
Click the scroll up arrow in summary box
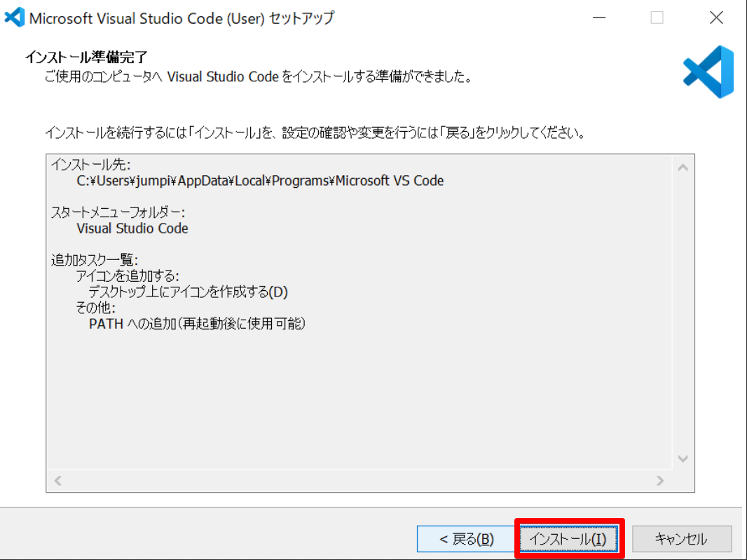pyautogui.click(x=683, y=168)
